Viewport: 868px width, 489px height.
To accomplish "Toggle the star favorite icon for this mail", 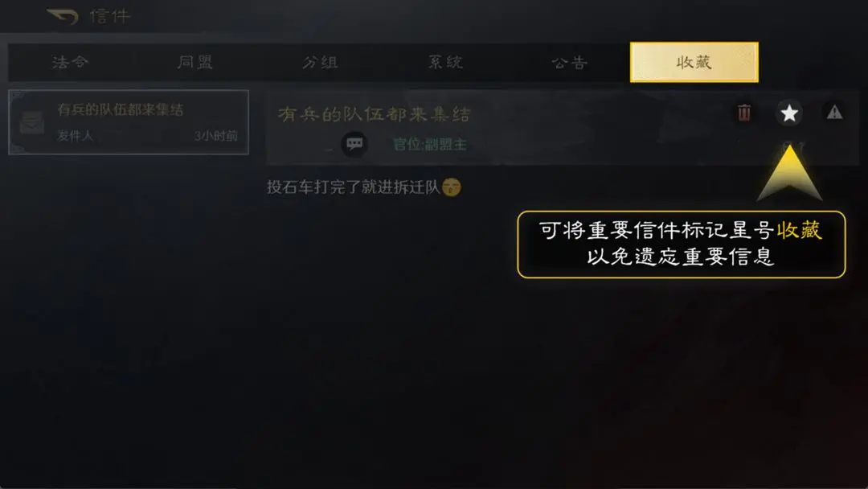I will 789,113.
